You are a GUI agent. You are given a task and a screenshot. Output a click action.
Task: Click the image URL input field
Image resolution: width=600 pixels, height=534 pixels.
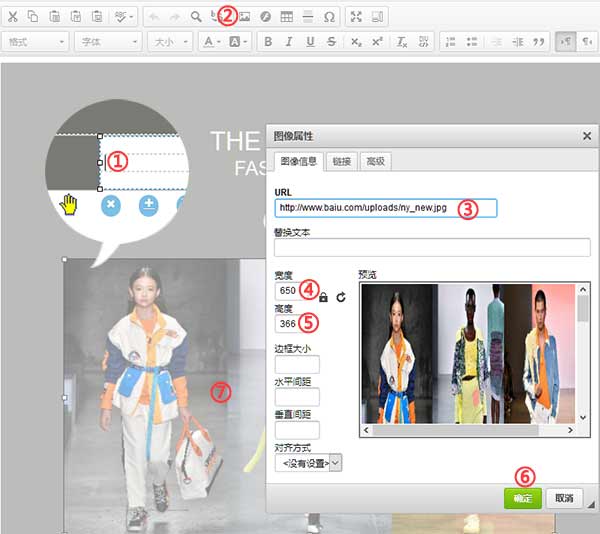[x=386, y=208]
